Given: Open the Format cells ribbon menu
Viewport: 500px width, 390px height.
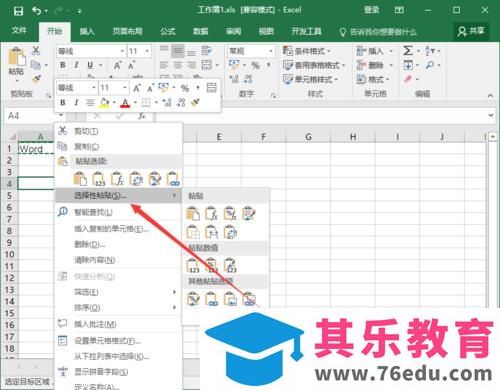Looking at the screenshot, I should 373,79.
